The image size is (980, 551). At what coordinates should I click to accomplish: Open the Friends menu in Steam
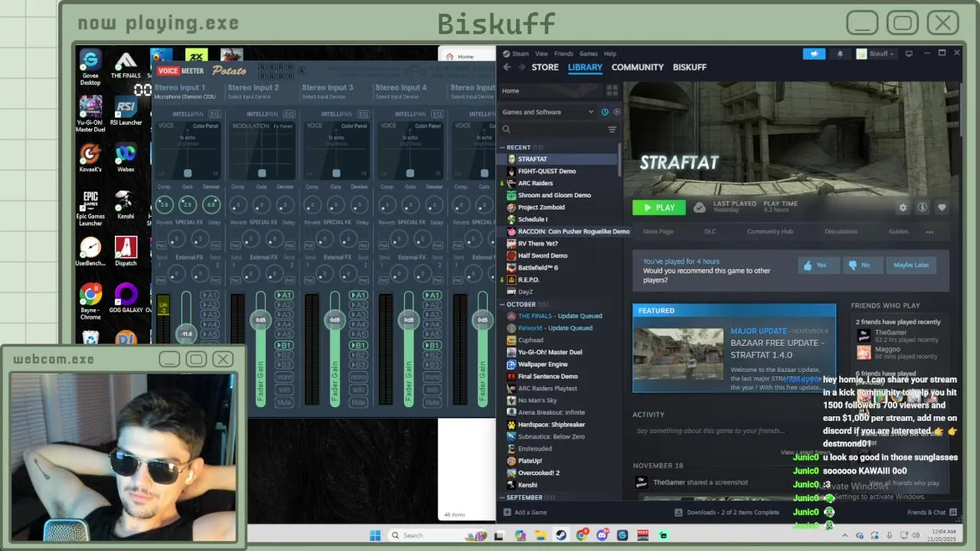pos(563,54)
